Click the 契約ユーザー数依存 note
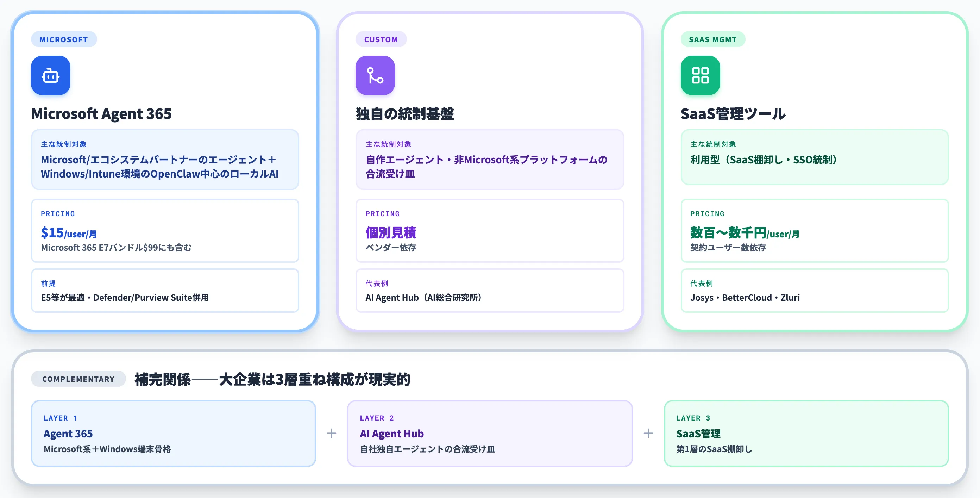 pyautogui.click(x=728, y=248)
